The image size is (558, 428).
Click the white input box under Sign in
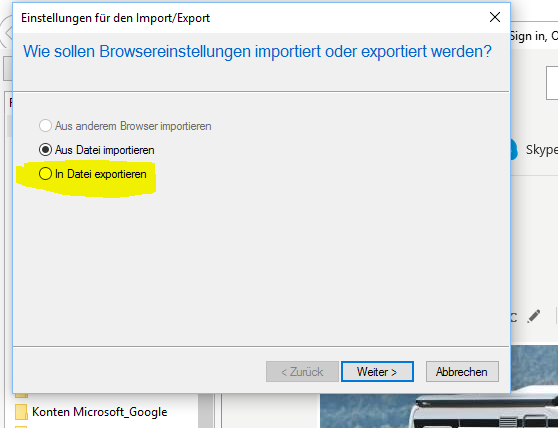coord(552,83)
